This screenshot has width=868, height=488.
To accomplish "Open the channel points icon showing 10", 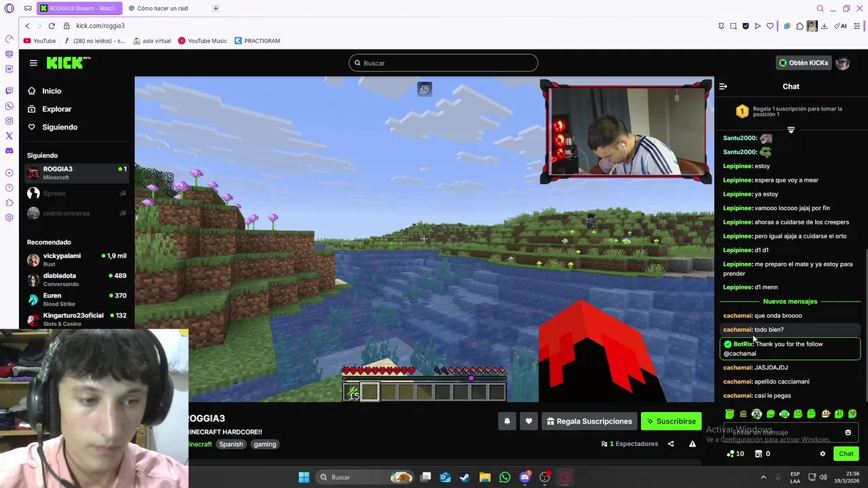I will [735, 454].
